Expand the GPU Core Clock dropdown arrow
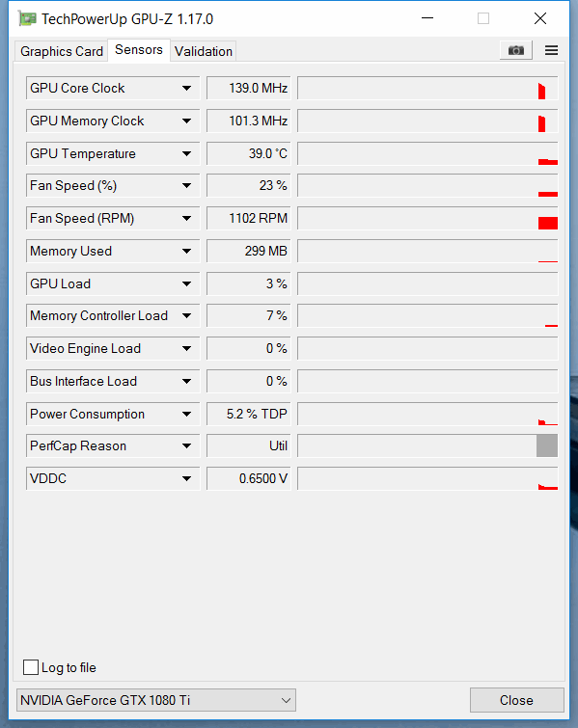The image size is (578, 728). [x=186, y=88]
